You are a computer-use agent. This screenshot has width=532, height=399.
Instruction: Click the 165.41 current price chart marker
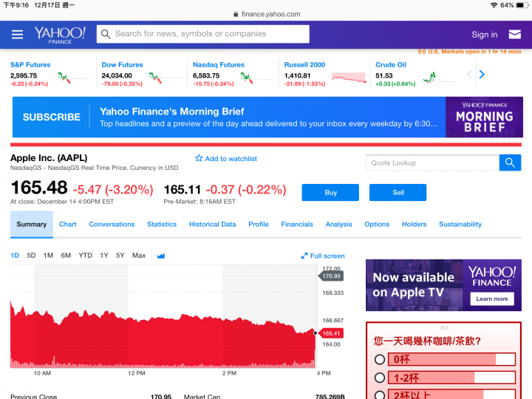(330, 333)
